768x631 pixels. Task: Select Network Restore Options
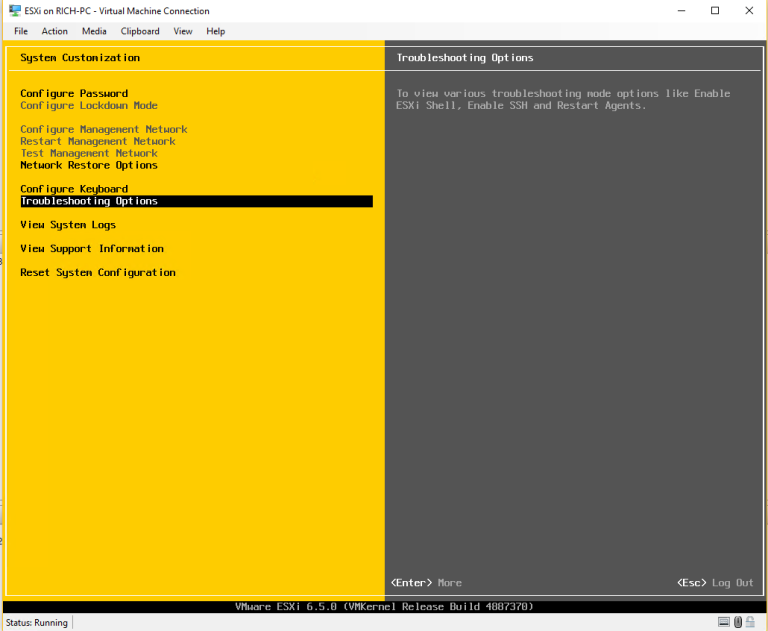(89, 165)
